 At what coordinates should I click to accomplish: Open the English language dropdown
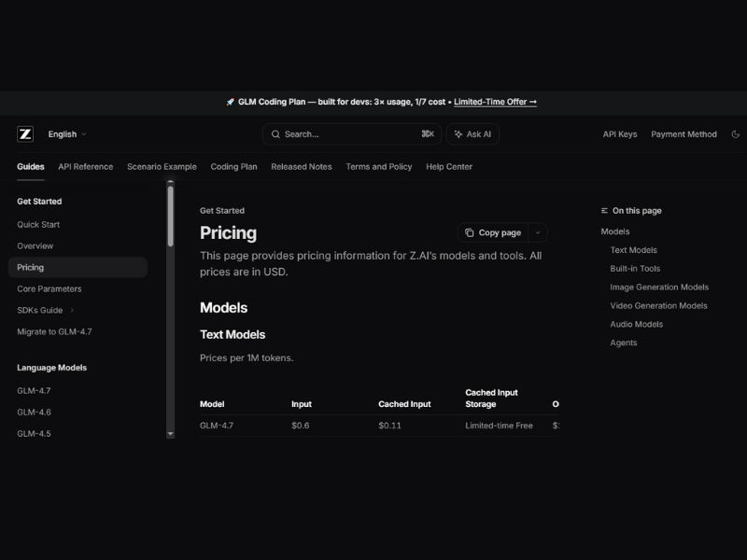coord(67,134)
